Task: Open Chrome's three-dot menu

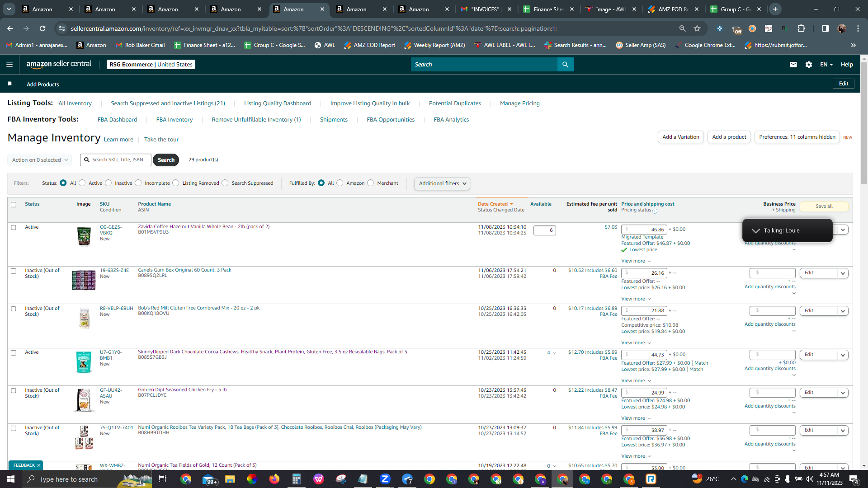Action: pos(858,28)
